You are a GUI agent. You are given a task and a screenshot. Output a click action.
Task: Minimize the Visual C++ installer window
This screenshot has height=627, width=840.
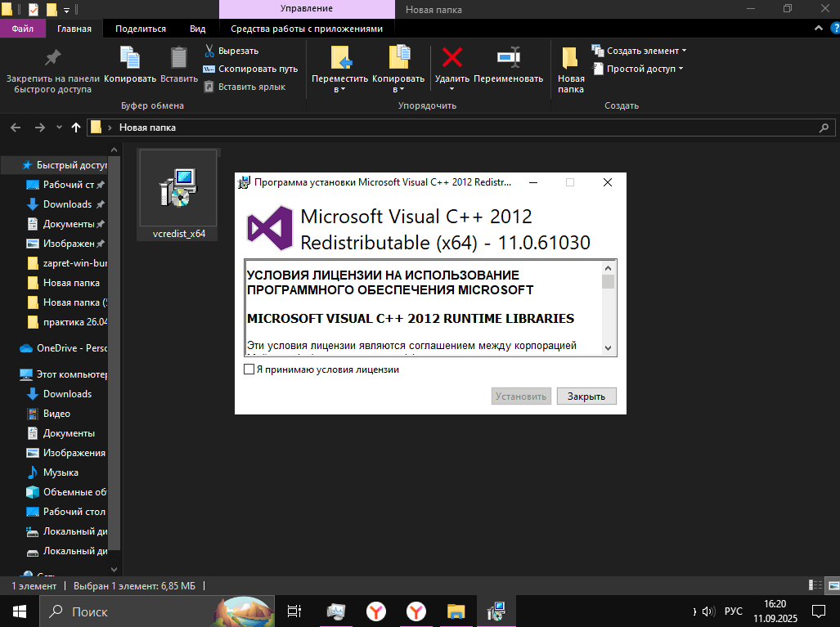pyautogui.click(x=533, y=182)
